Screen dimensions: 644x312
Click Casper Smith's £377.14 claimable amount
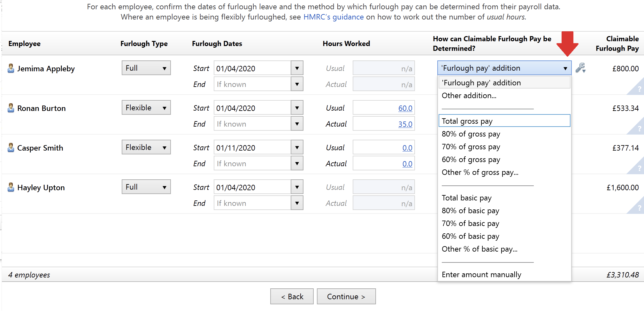point(625,148)
